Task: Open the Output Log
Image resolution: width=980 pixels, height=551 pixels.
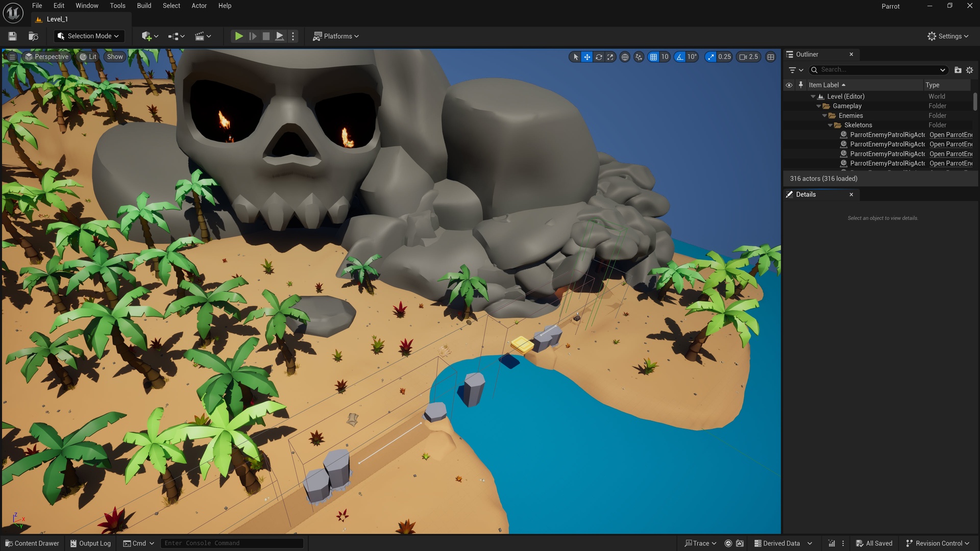Action: point(90,543)
